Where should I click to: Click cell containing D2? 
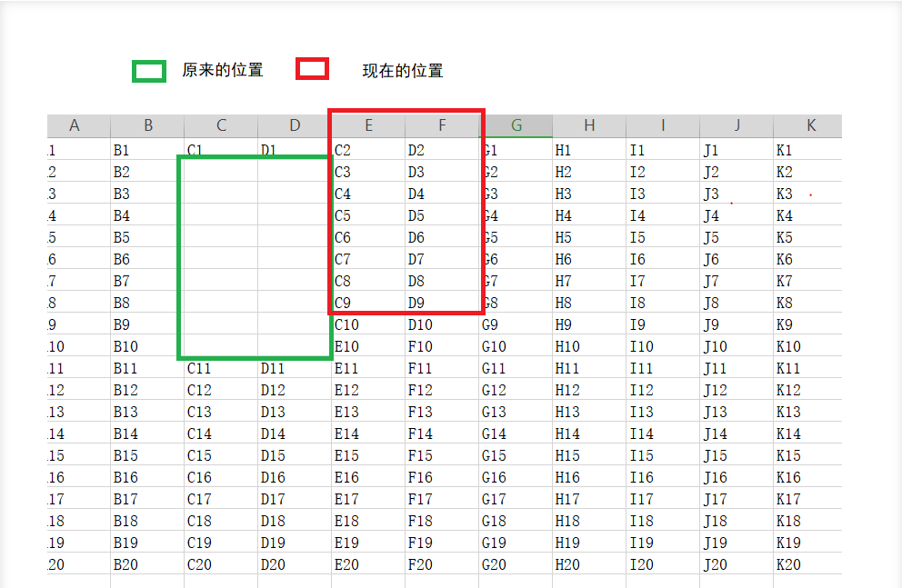coord(442,151)
